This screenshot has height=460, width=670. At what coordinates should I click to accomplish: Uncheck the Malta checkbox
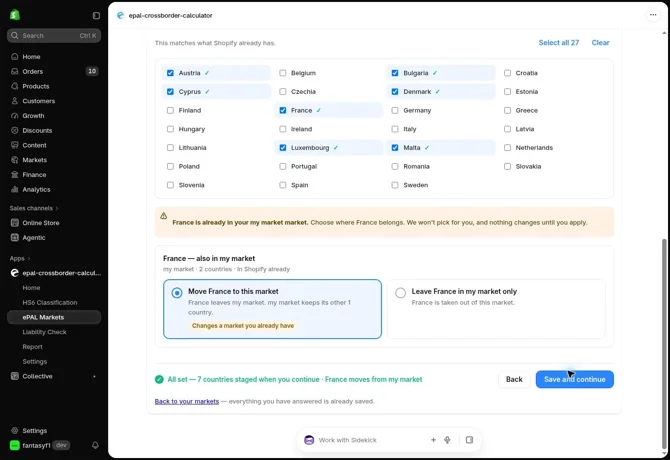[x=395, y=148]
